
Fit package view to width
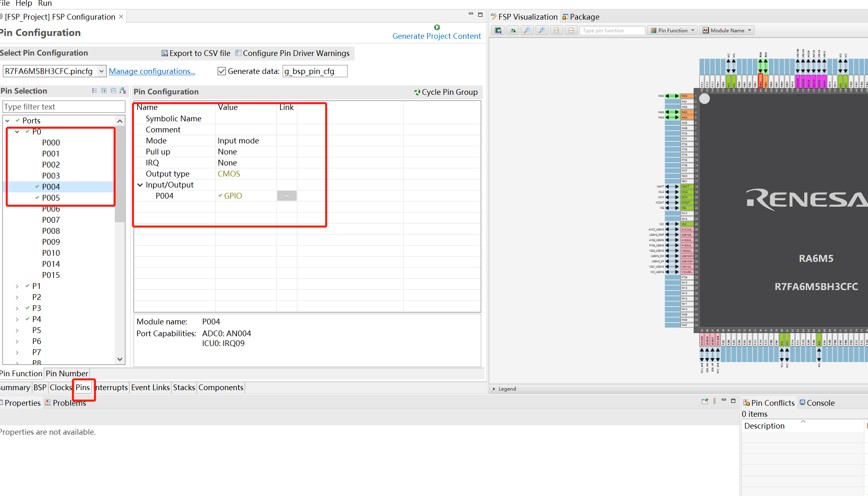pyautogui.click(x=571, y=31)
